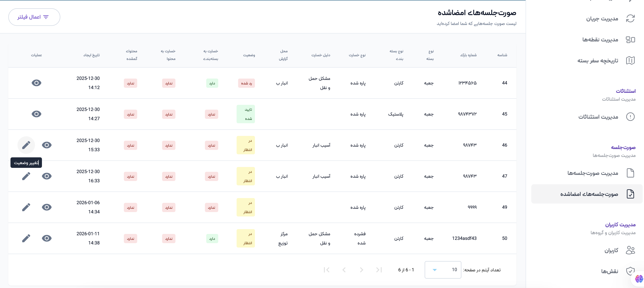Viewport: 644px width, 288px height.
Task: Edit status of record 47 with pencil
Action: [26, 176]
